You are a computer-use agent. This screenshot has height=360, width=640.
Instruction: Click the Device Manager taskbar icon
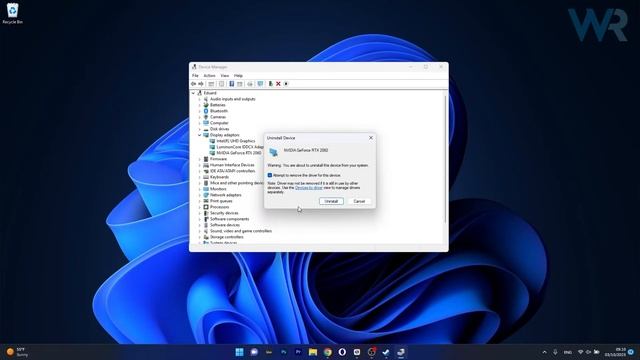(x=401, y=352)
